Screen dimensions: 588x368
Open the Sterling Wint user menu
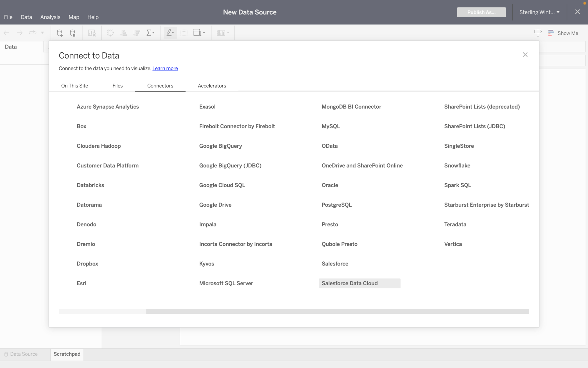(x=539, y=12)
